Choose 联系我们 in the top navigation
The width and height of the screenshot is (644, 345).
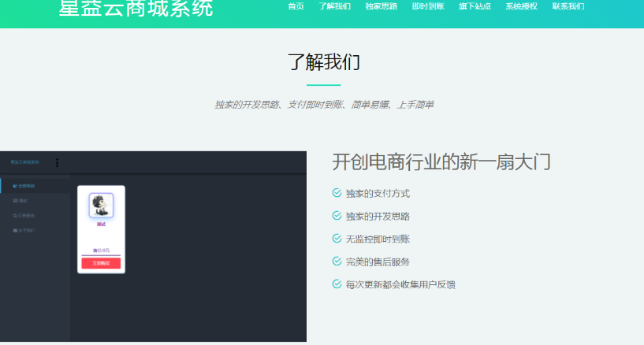coord(568,6)
